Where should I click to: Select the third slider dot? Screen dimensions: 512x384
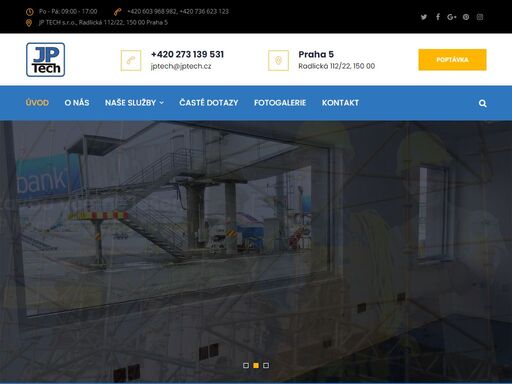266,365
